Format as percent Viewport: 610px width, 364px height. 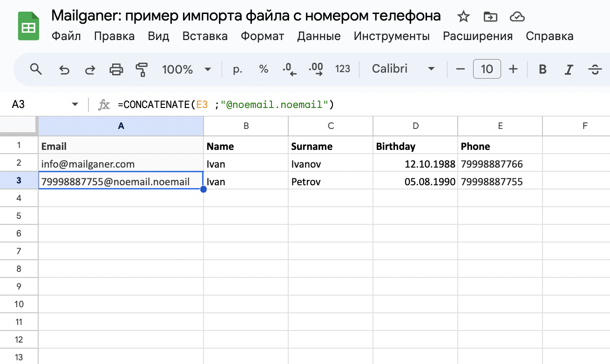(x=264, y=69)
